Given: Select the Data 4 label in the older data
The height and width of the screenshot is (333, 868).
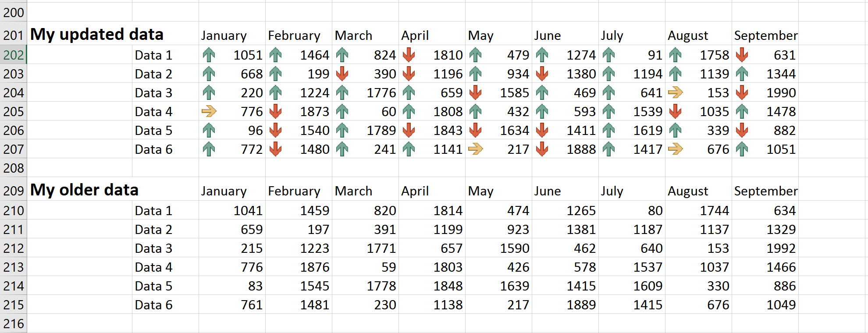Looking at the screenshot, I should pos(153,267).
